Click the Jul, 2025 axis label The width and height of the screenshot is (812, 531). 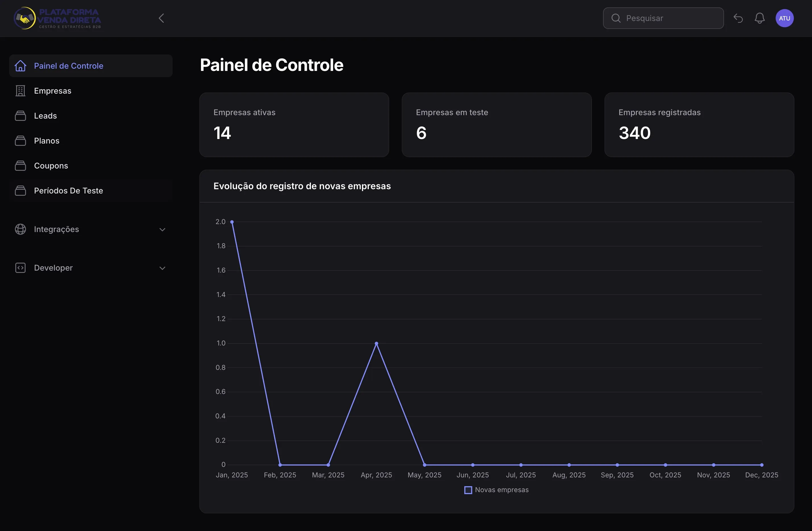521,475
